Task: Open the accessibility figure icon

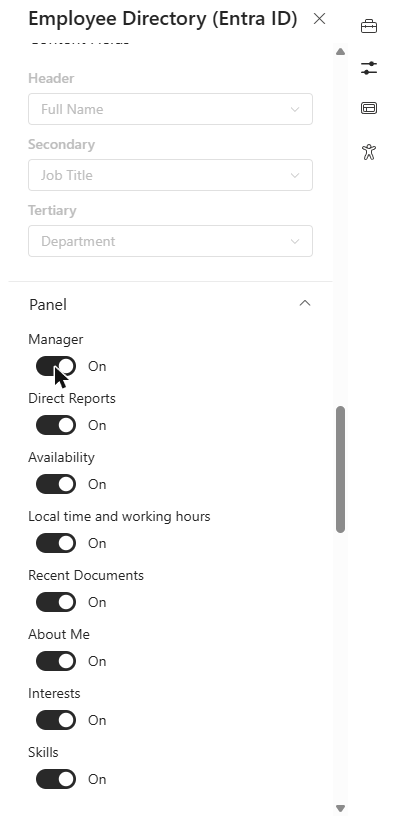Action: pos(369,152)
